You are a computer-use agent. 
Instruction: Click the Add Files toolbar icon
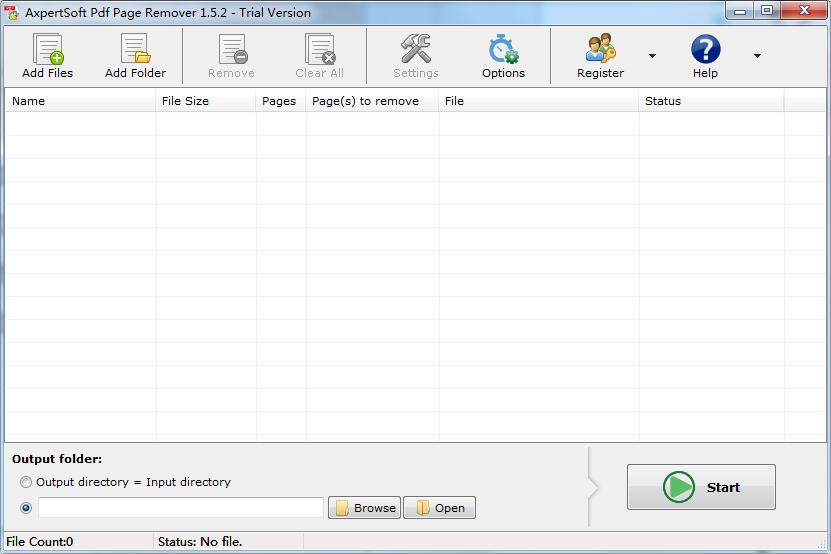click(x=48, y=49)
